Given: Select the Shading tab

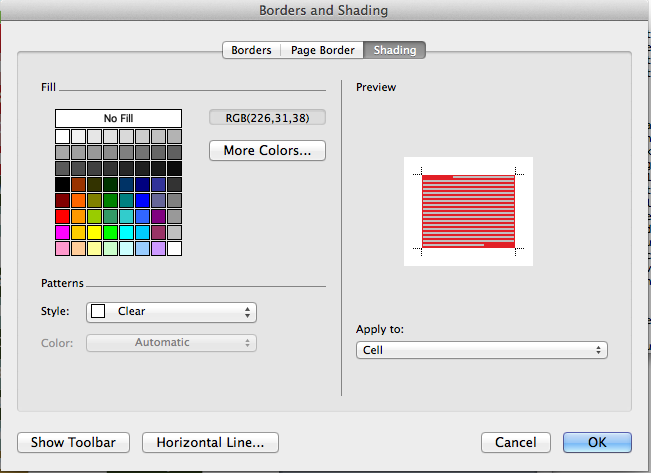Looking at the screenshot, I should pos(396,50).
